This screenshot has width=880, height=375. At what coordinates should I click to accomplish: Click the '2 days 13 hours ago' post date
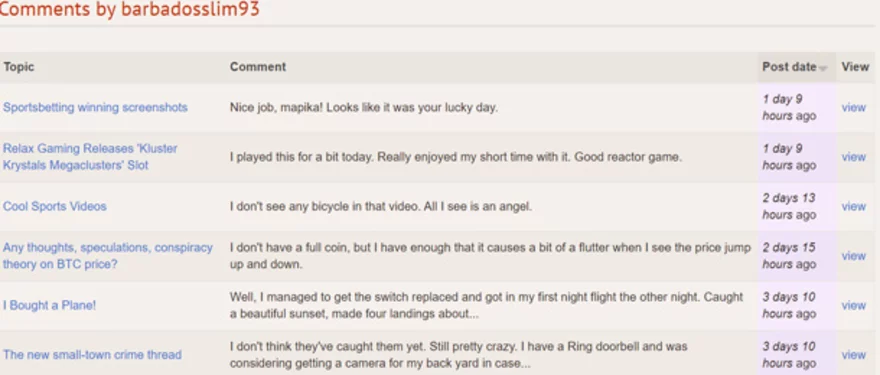pyautogui.click(x=789, y=206)
